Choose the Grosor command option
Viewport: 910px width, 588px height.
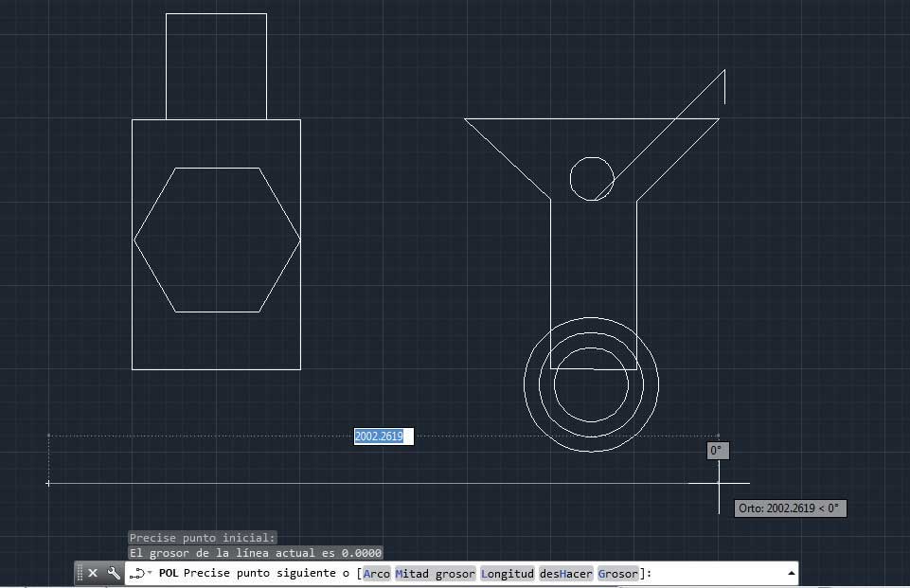coord(618,574)
